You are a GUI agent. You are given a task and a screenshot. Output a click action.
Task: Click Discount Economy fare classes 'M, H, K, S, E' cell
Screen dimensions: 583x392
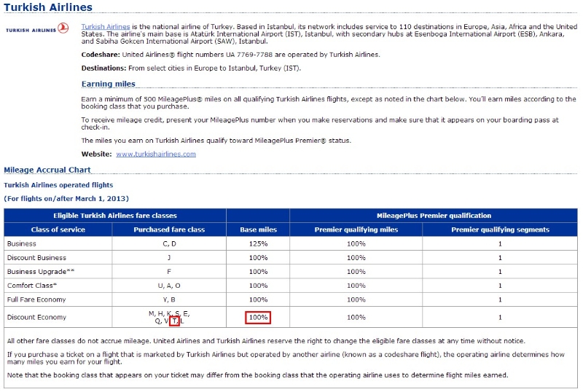tap(169, 317)
